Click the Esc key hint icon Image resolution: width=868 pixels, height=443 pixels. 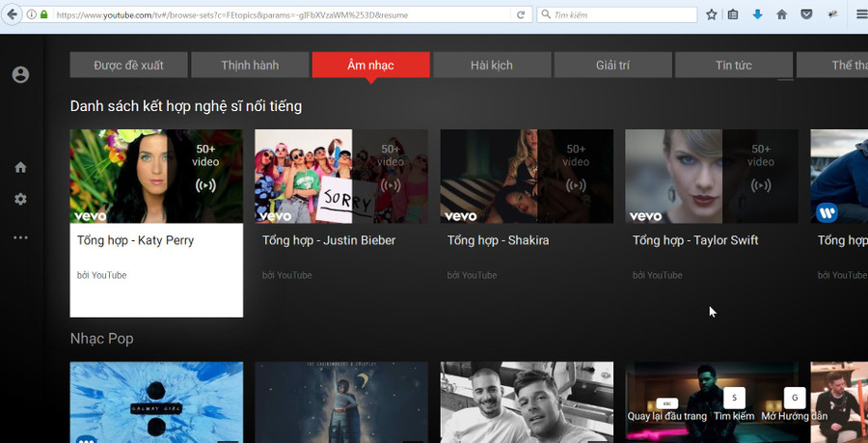pyautogui.click(x=666, y=403)
